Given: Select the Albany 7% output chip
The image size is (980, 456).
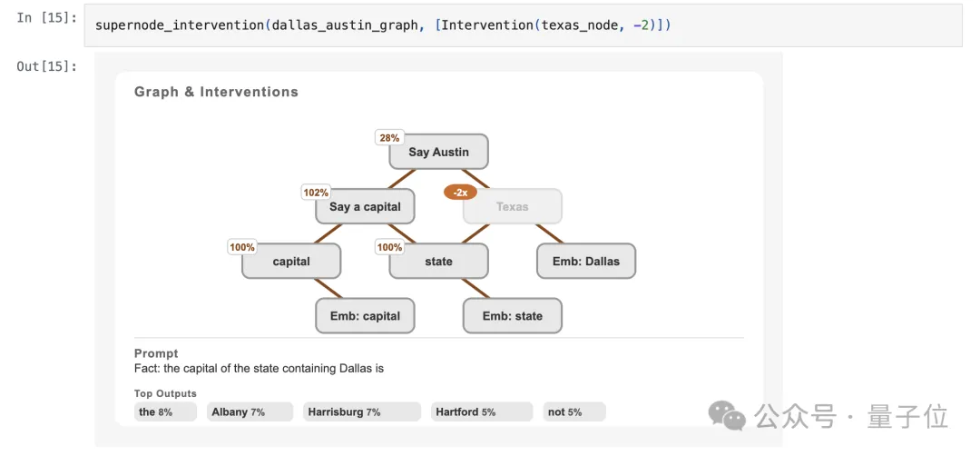Looking at the screenshot, I should 250,412.
